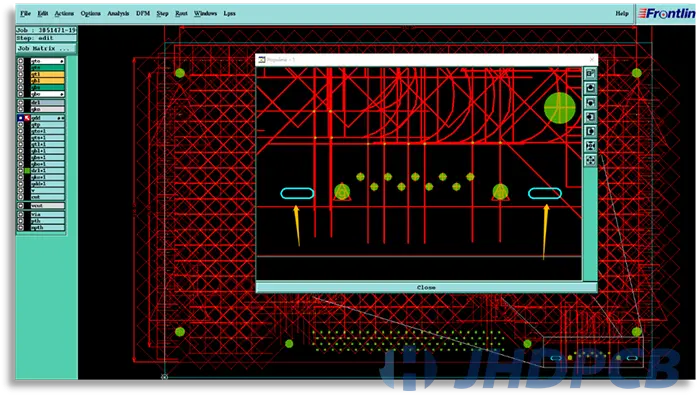Screen dimensions: 700x397
Task: Toggle the checkbox beside the via layer
Action: click(21, 214)
